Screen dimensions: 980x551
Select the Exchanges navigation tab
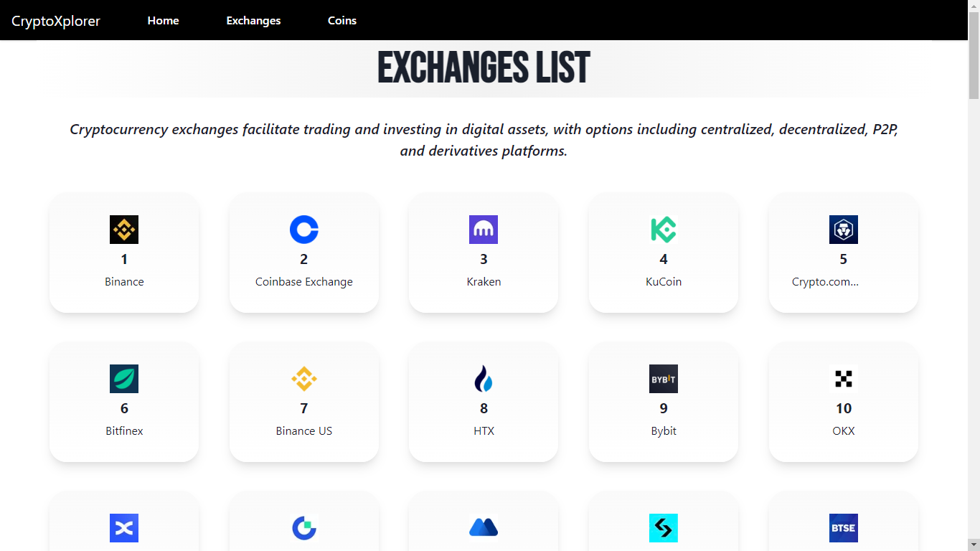[x=253, y=20]
